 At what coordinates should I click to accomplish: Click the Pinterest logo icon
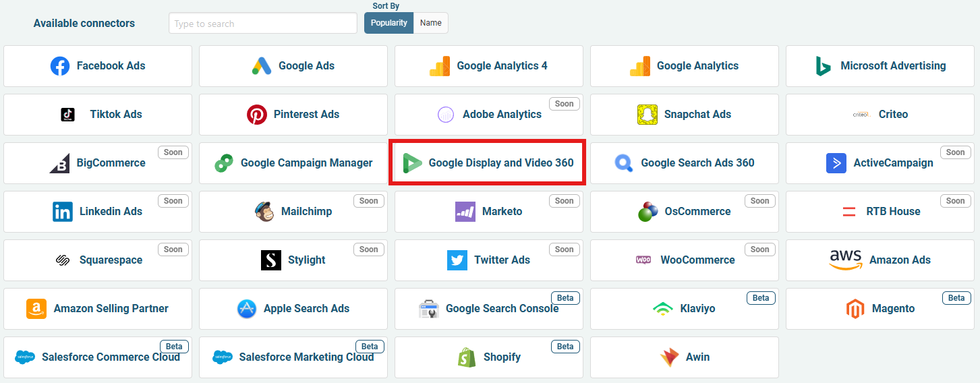coord(257,115)
